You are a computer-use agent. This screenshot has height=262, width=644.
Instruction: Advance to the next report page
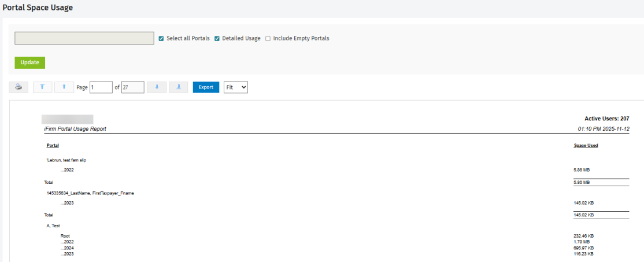(x=157, y=87)
